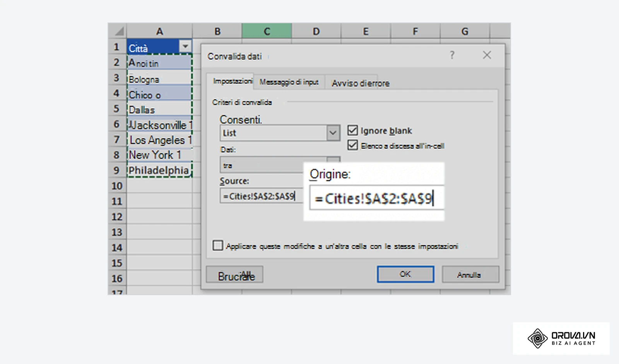Select row 12 header
The image size is (619, 364).
click(117, 217)
